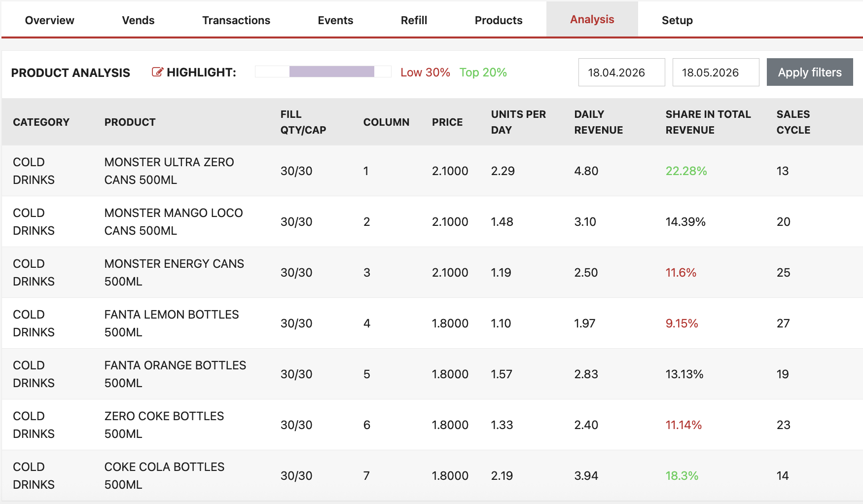Click the 13.13% revenue share value

click(684, 374)
